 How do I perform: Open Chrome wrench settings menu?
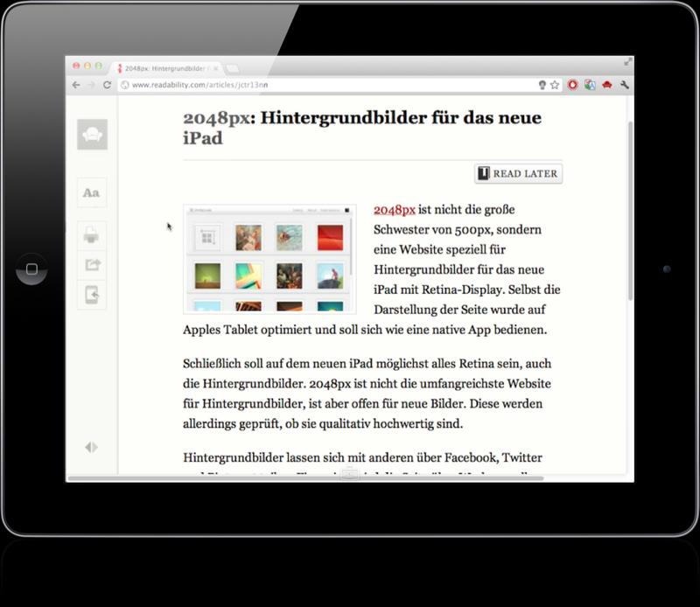[624, 84]
